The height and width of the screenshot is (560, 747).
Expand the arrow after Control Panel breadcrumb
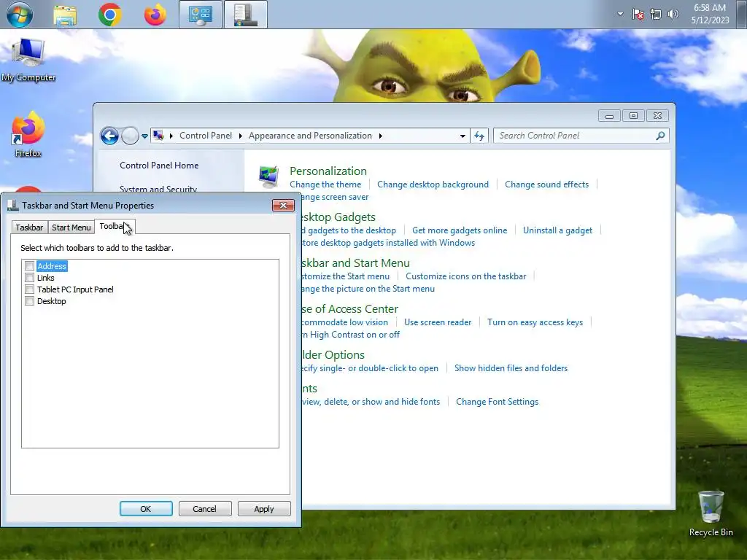point(240,136)
